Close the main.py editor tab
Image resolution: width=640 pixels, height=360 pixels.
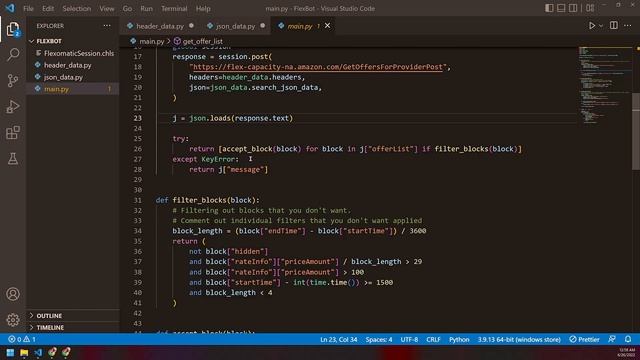tap(327, 26)
